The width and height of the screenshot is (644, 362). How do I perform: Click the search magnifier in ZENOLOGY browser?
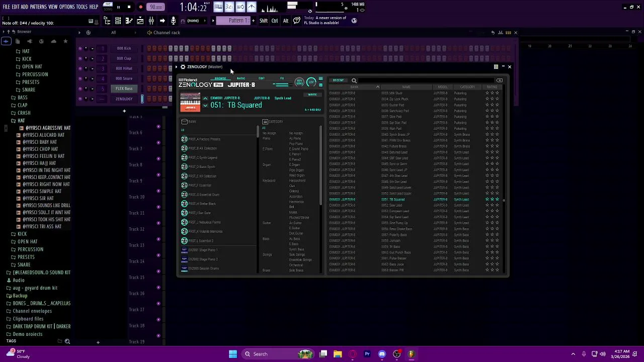pyautogui.click(x=354, y=80)
